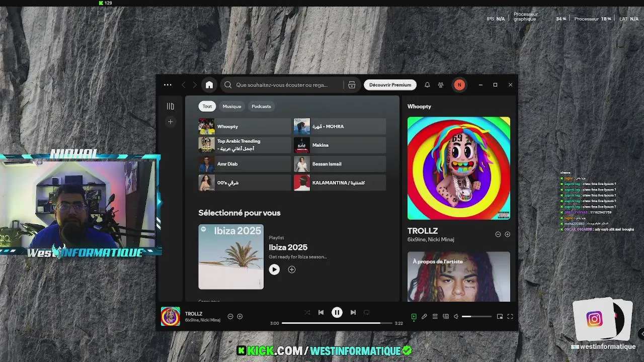Screen dimensions: 644x362
Task: Open the notifications bell
Action: point(427,85)
